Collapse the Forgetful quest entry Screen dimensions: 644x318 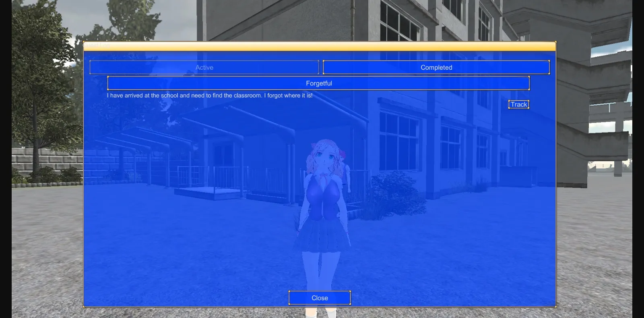(318, 83)
